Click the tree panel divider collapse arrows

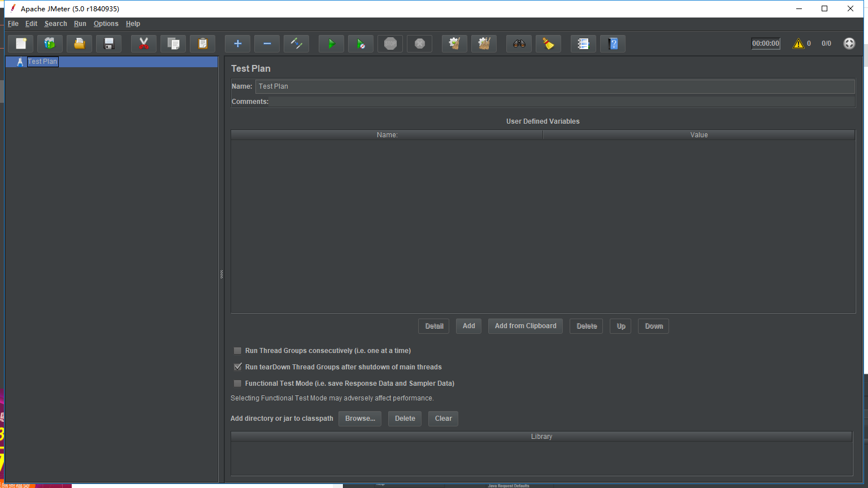pos(222,274)
